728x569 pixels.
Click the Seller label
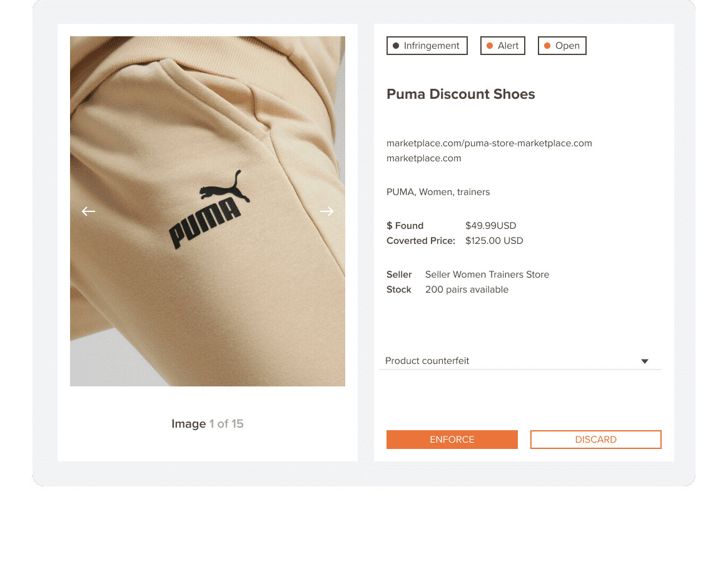coord(399,274)
